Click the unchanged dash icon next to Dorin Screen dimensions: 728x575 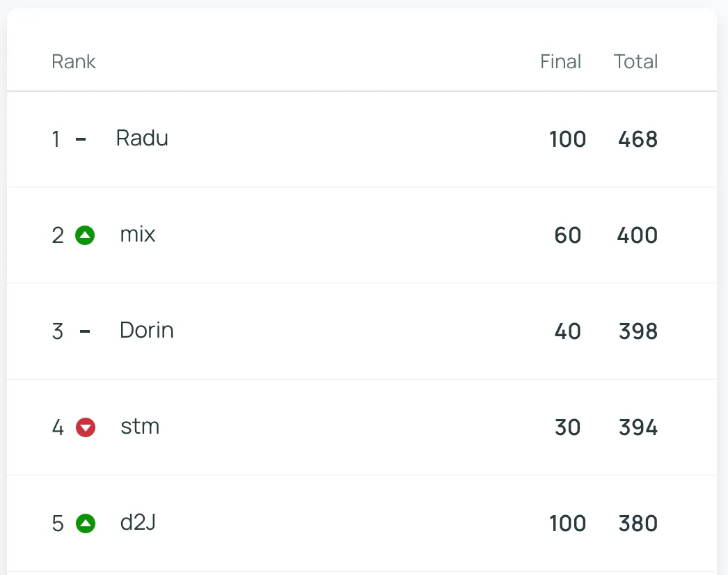[85, 331]
